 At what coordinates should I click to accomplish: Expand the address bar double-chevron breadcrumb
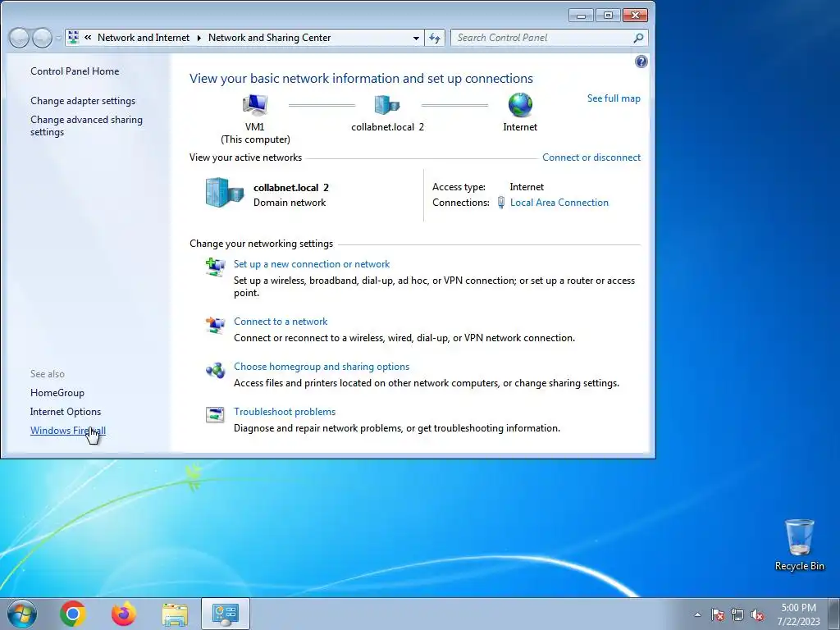(88, 38)
